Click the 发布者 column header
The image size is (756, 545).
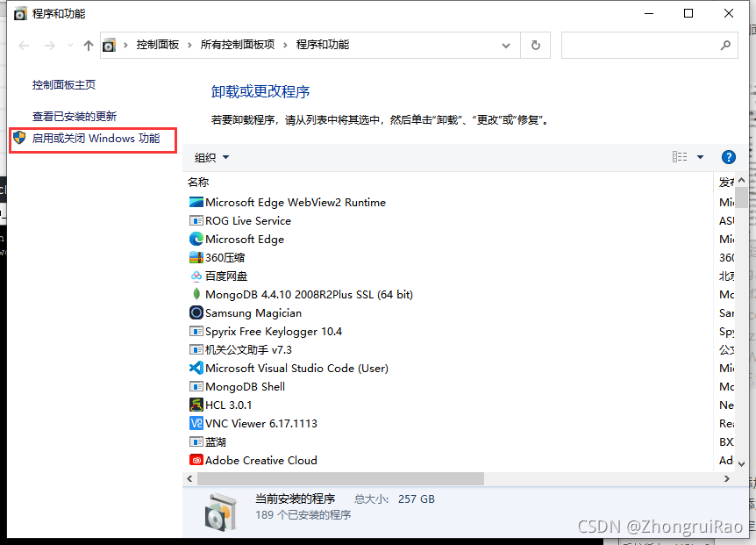726,183
